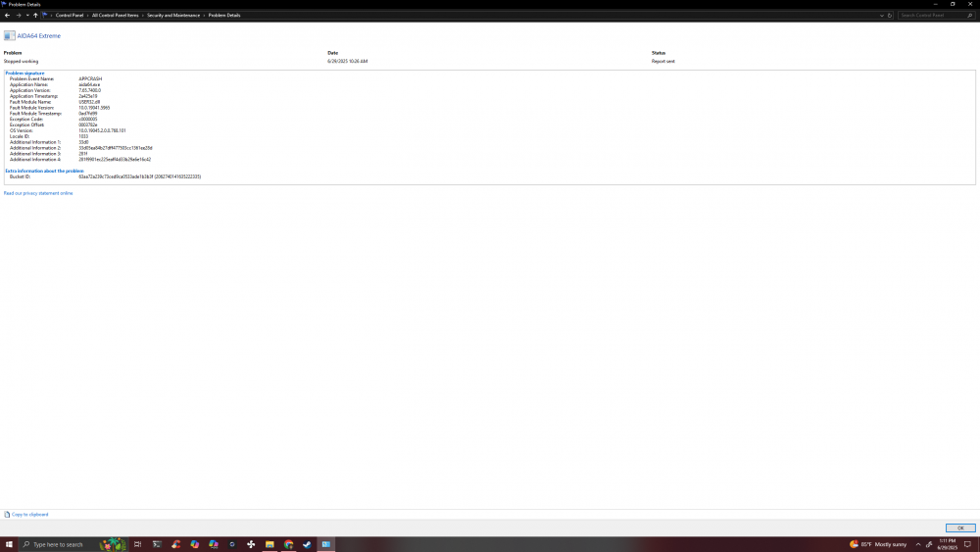Select the OS Version value

point(102,130)
